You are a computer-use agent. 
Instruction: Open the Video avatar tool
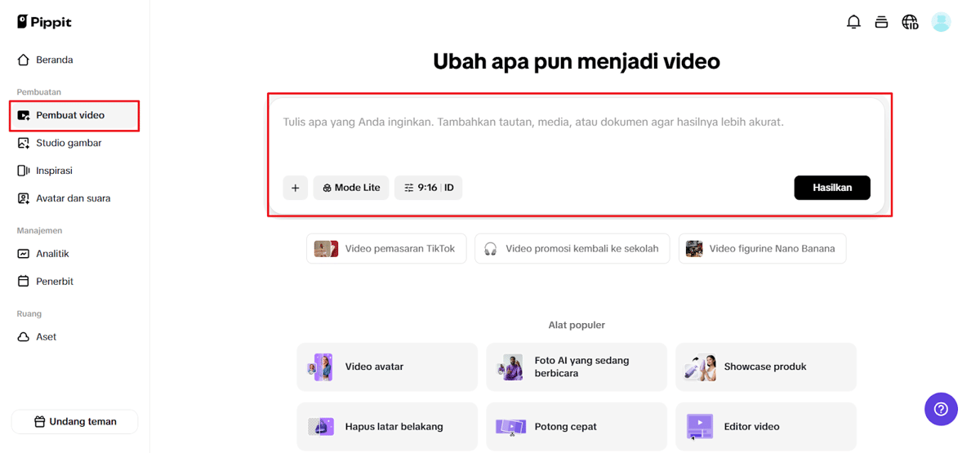pyautogui.click(x=386, y=366)
